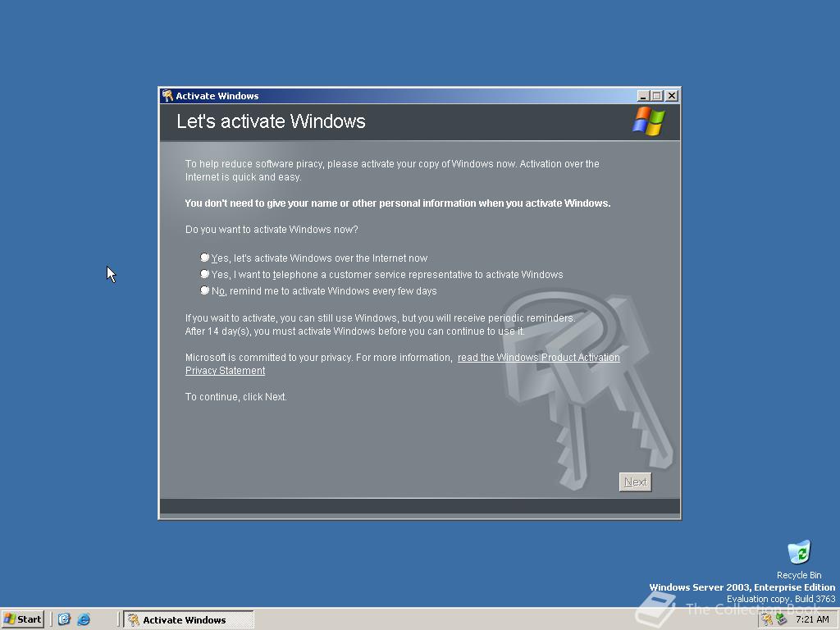Click the "To continue, click Next." text

[x=236, y=397]
